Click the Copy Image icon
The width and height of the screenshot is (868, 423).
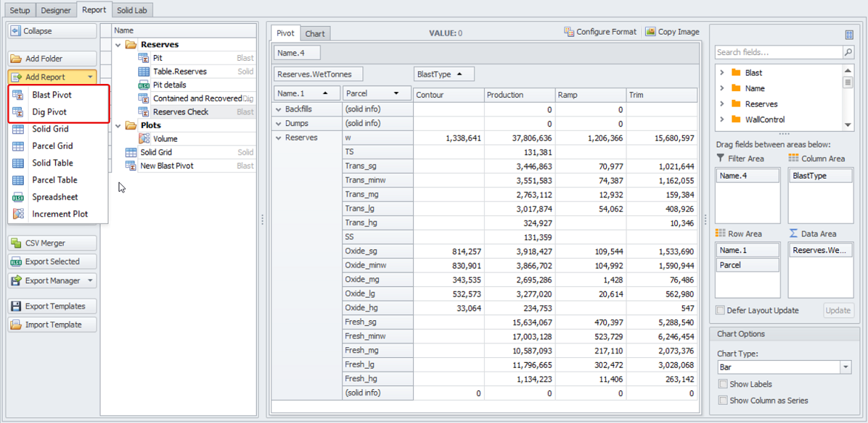650,32
